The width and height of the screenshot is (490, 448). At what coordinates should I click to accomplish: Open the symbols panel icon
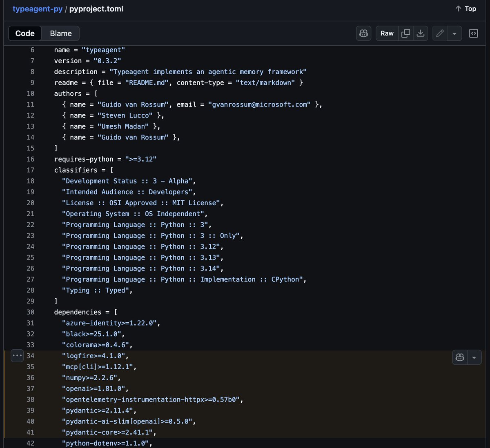pos(474,33)
